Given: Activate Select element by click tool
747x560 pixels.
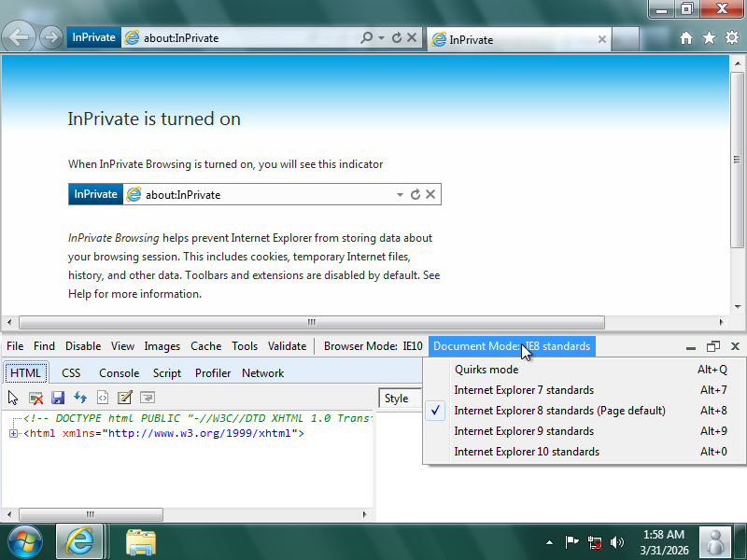Looking at the screenshot, I should point(13,398).
